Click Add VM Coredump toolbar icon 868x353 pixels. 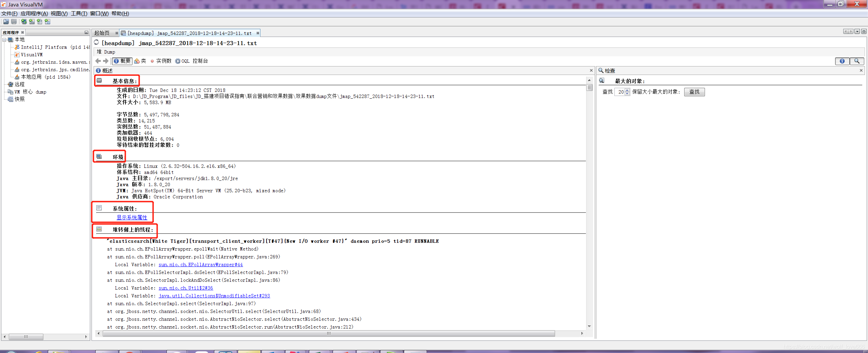click(x=40, y=22)
